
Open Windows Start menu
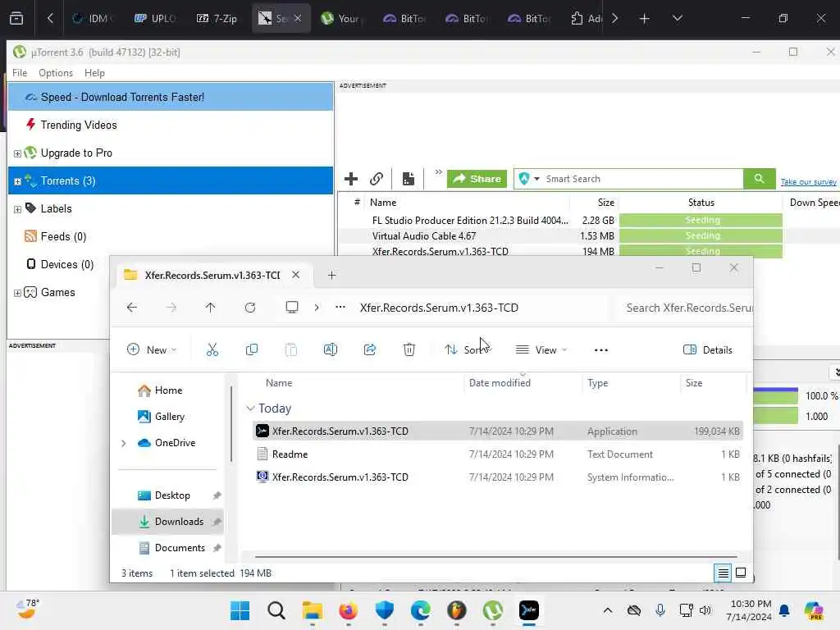tap(240, 610)
